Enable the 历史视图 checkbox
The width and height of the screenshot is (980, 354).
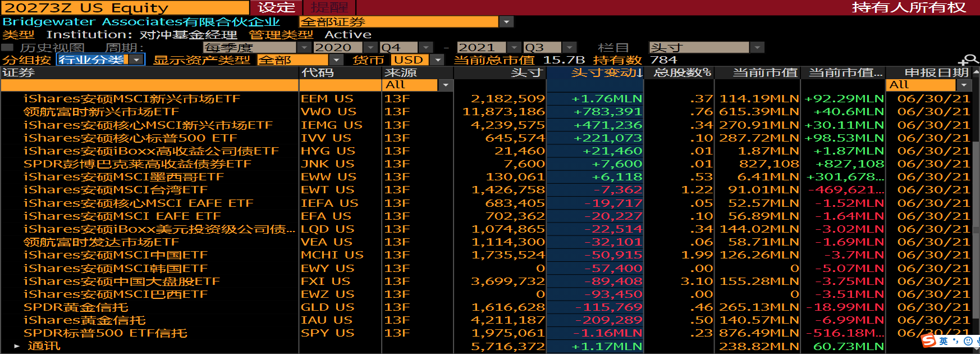[x=7, y=47]
